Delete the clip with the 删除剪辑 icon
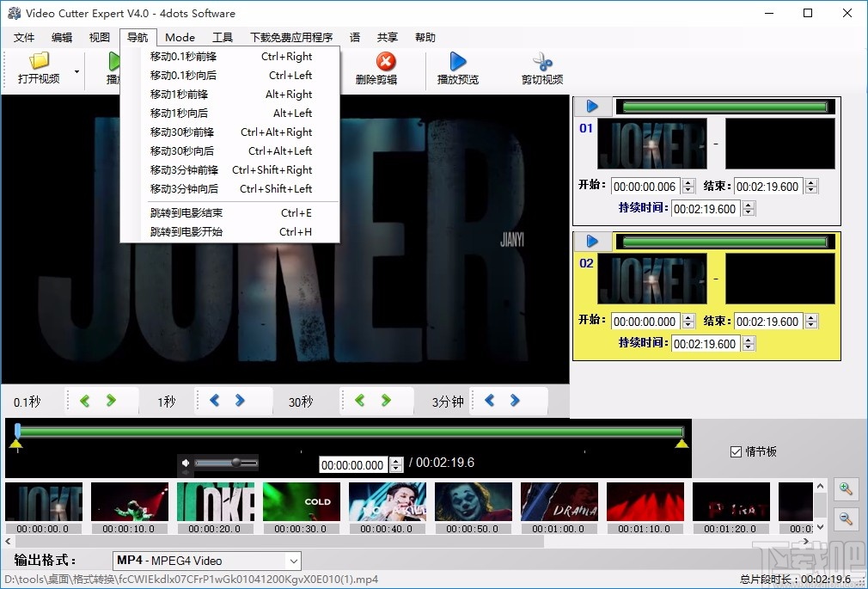The width and height of the screenshot is (868, 589). click(385, 63)
